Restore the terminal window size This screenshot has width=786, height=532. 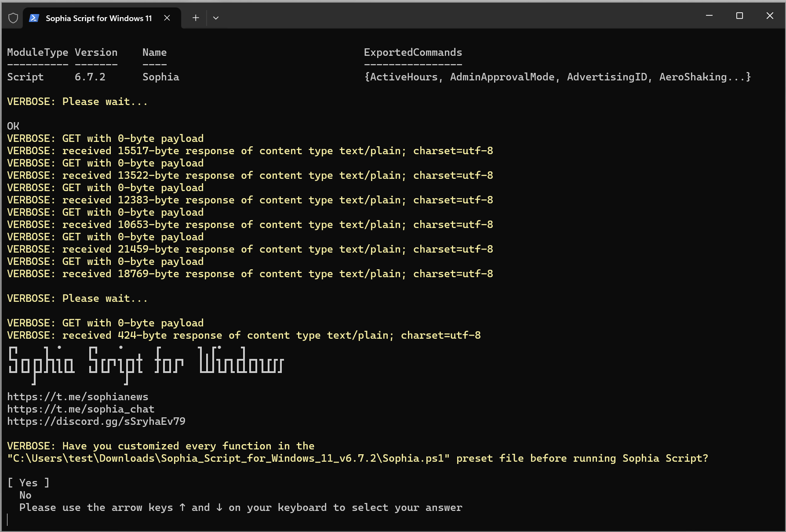739,15
